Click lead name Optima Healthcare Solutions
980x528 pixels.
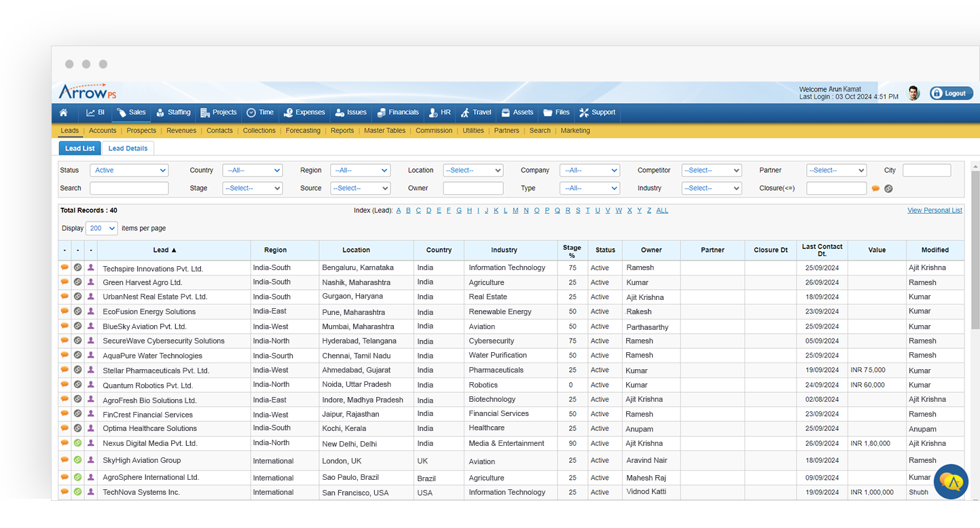[x=150, y=428]
